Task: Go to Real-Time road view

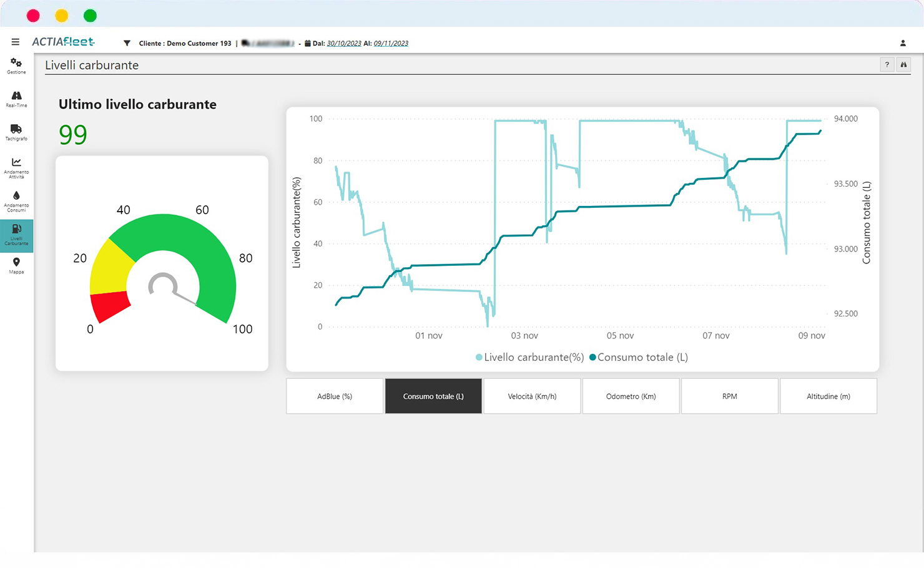Action: 16,99
